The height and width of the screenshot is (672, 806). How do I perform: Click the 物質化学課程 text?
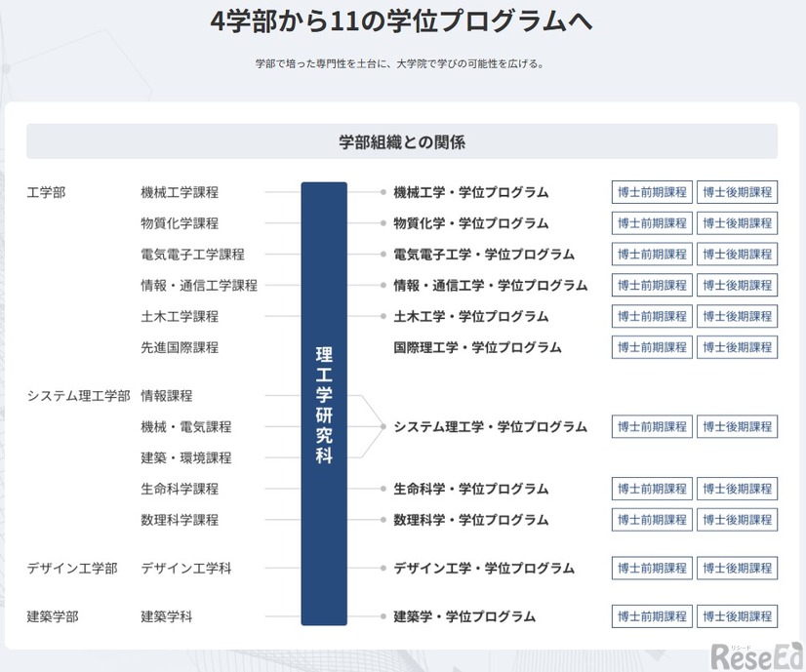(180, 223)
